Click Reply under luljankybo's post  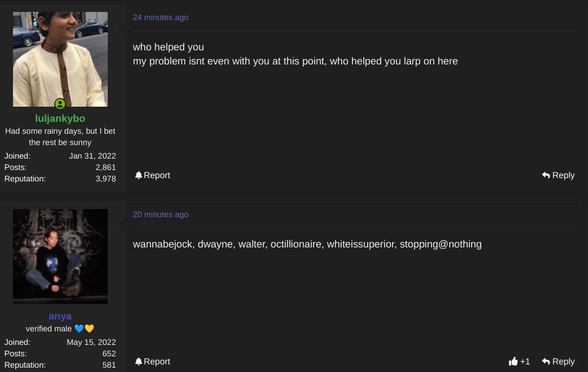563,175
